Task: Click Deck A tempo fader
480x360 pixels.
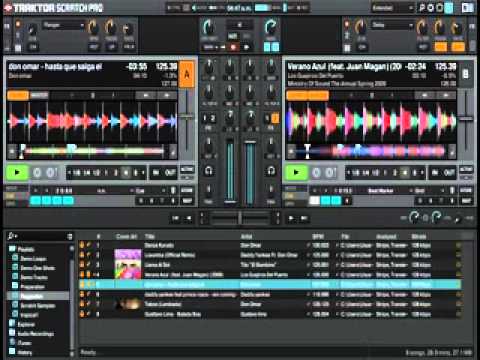Action: [x=187, y=116]
